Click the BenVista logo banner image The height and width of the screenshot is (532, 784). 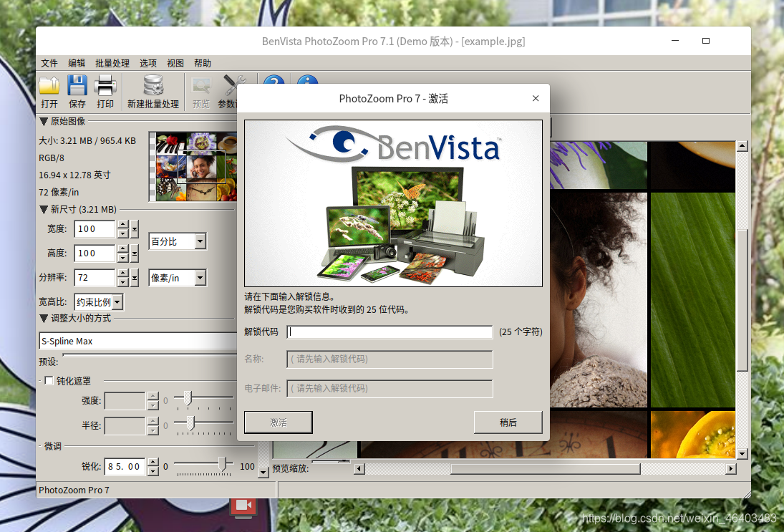[x=394, y=203]
